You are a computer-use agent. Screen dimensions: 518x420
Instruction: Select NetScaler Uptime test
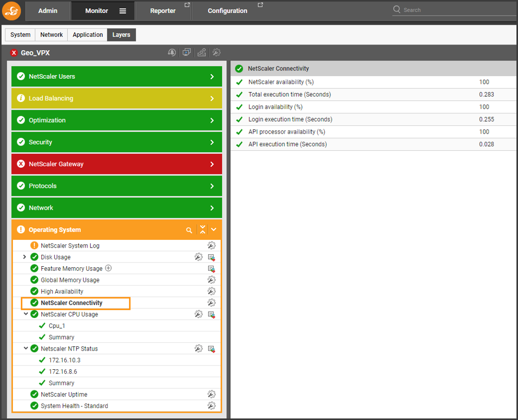point(64,395)
